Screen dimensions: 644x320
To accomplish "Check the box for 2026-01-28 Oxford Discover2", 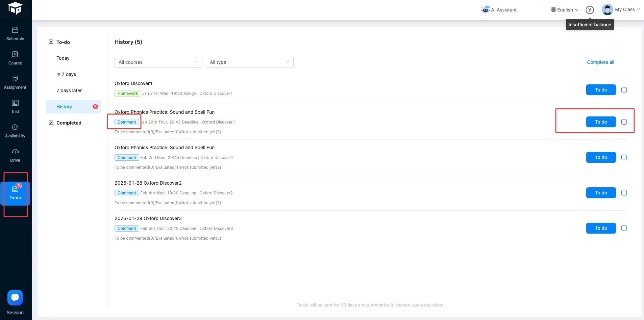I will point(624,193).
